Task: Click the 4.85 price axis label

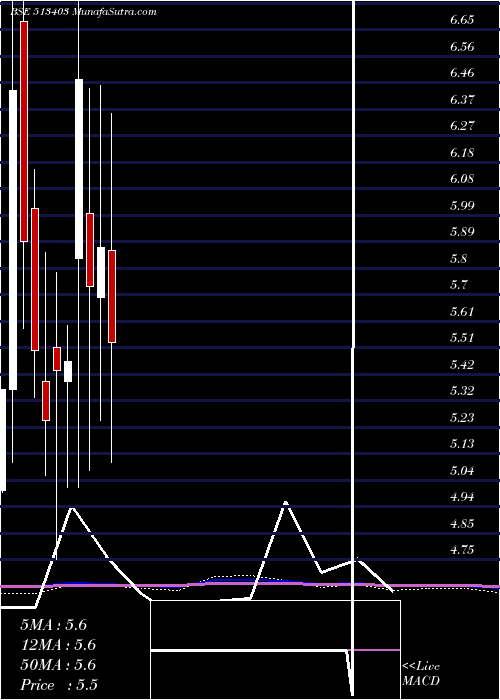Action: [462, 524]
